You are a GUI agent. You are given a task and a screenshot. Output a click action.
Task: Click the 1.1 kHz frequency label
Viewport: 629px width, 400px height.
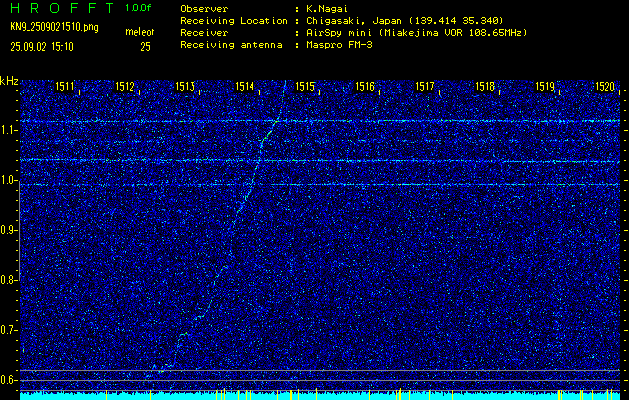click(x=8, y=130)
